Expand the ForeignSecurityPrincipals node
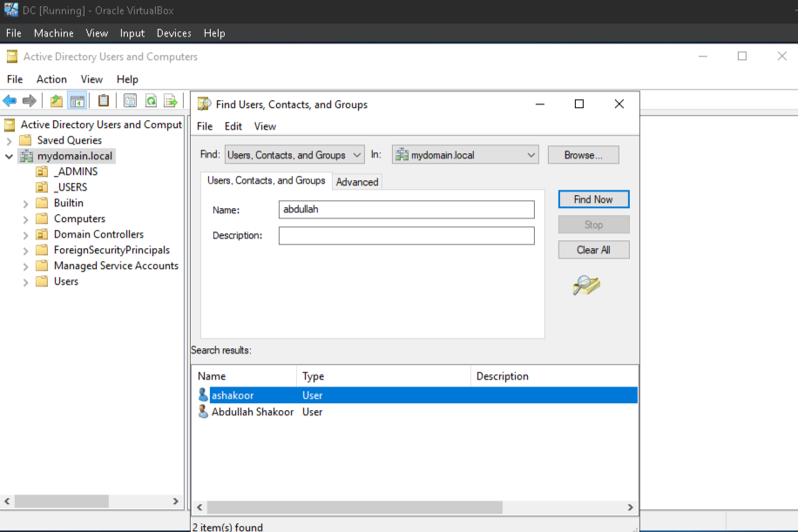 [x=25, y=251]
